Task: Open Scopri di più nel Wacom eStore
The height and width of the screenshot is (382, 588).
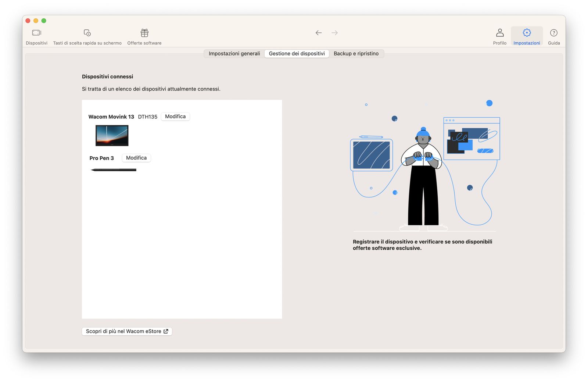Action: click(x=127, y=331)
